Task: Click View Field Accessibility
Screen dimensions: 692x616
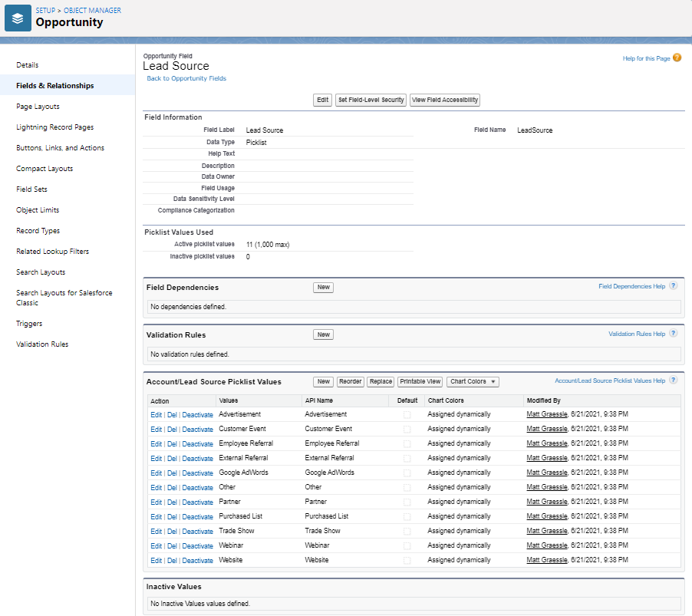Action: coord(444,100)
